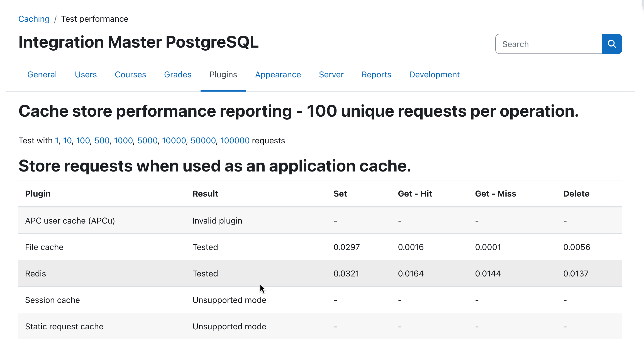Test with 1 request link
The width and height of the screenshot is (644, 348).
[57, 141]
